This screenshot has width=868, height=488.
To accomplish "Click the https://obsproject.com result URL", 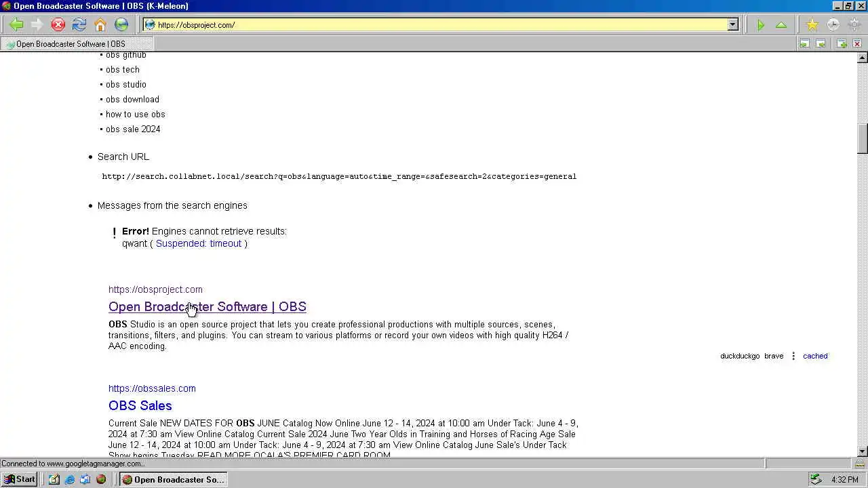I will pos(155,289).
